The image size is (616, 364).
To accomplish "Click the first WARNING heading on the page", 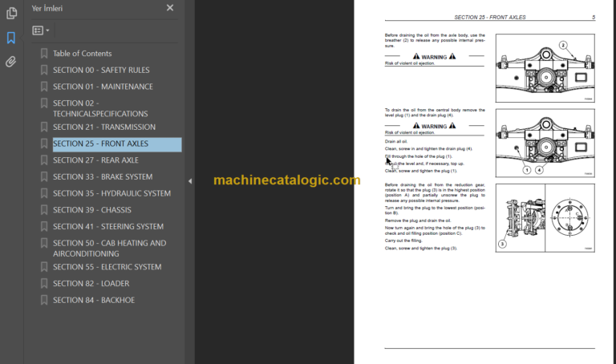I will point(434,57).
